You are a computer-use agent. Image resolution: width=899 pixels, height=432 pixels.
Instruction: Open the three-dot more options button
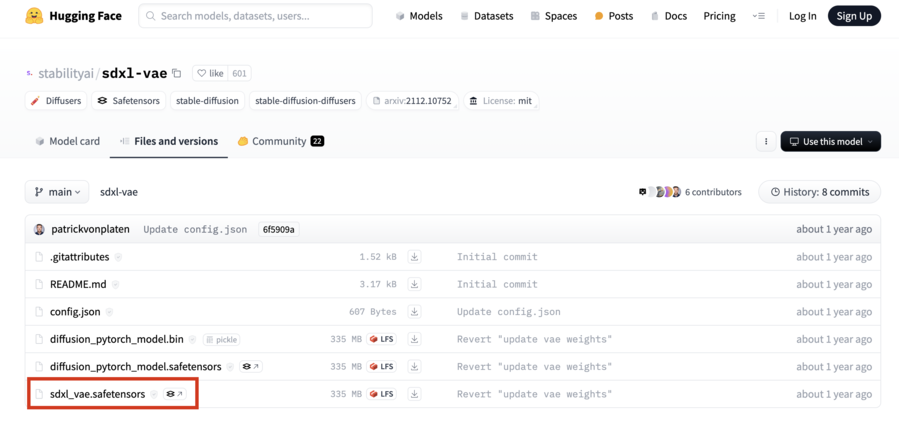(766, 141)
